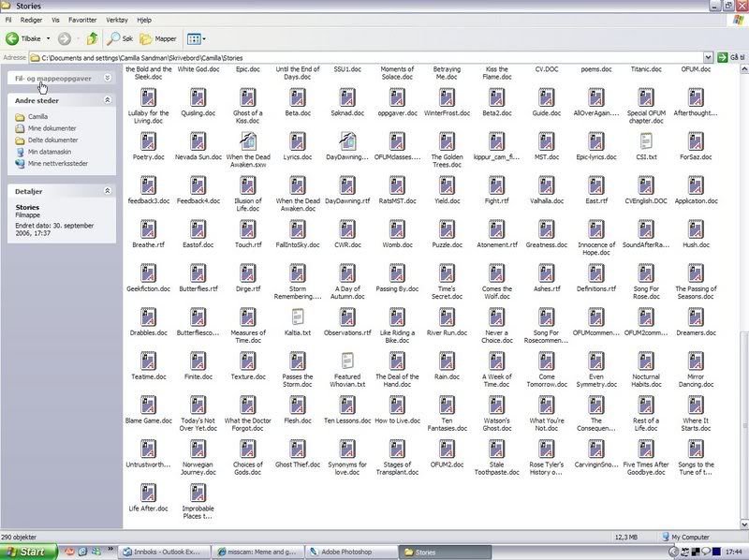Collapse the Detaljer panel
The image size is (749, 560).
107,190
